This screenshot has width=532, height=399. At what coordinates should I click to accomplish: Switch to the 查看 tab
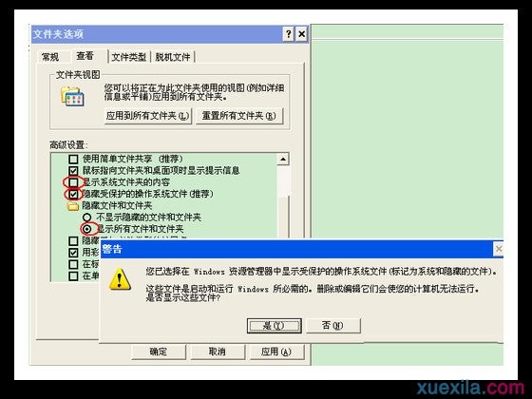pyautogui.click(x=85, y=56)
